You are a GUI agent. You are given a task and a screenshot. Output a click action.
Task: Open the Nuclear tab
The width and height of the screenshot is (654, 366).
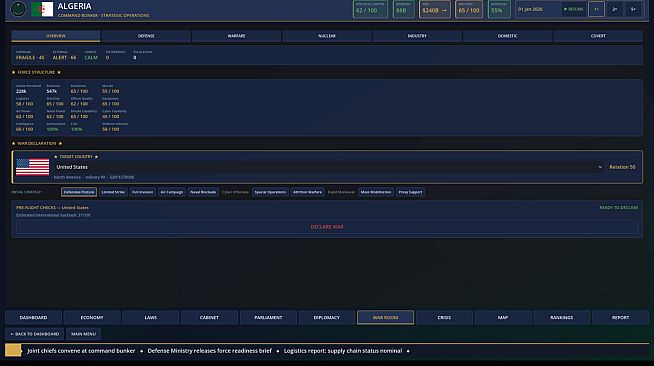click(x=327, y=36)
